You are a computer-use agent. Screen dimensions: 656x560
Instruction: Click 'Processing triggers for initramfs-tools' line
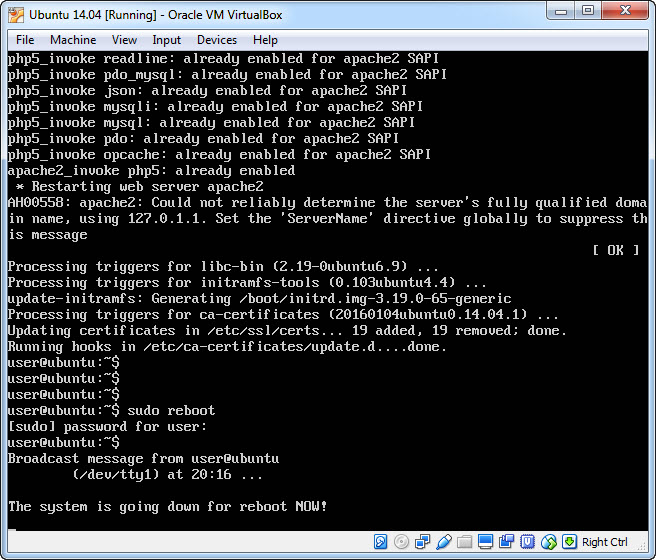tap(247, 282)
